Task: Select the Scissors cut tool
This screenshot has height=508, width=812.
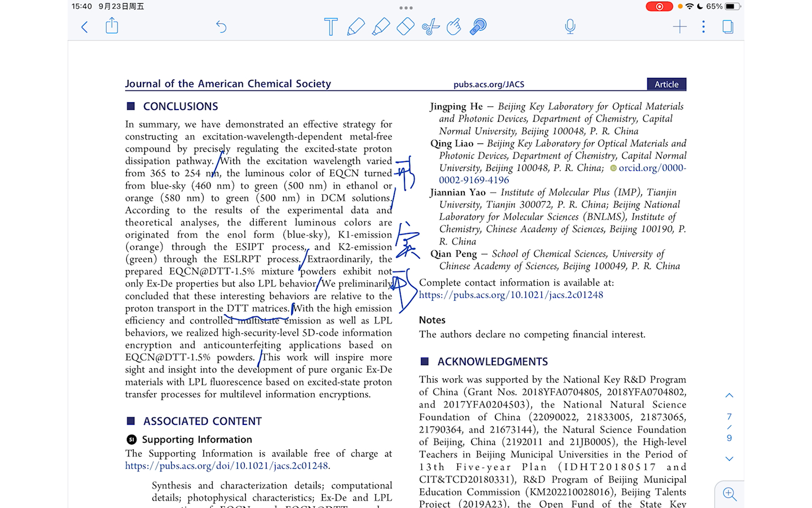Action: click(x=430, y=26)
